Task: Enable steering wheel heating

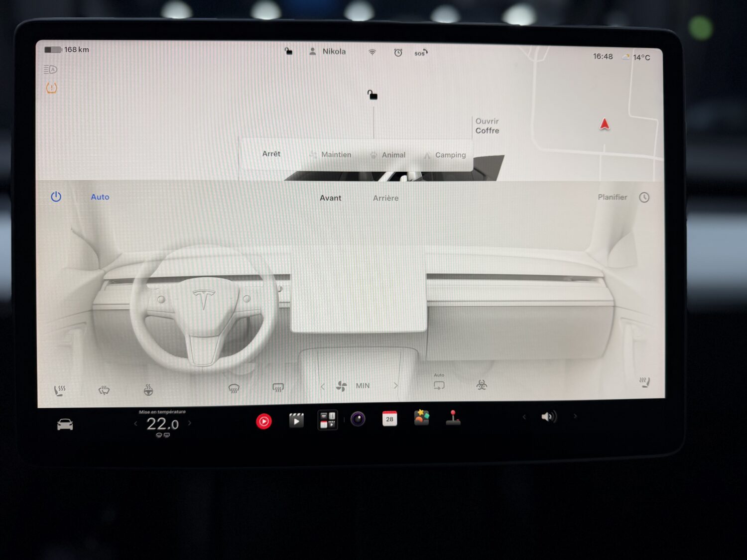Action: pos(148,389)
